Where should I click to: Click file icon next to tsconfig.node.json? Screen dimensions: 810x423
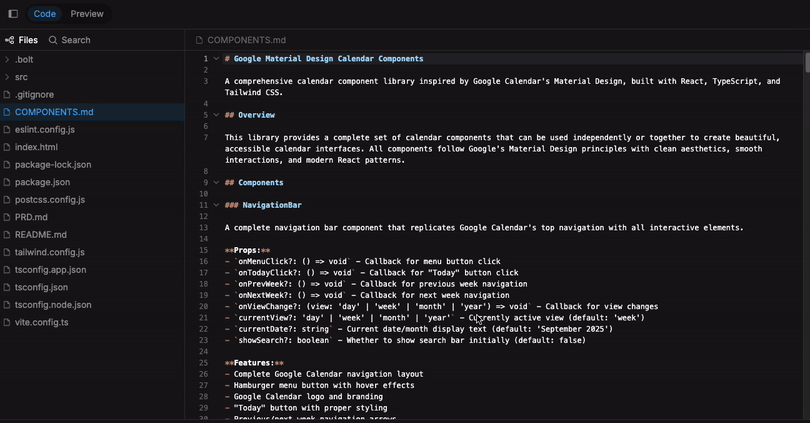pyautogui.click(x=7, y=305)
